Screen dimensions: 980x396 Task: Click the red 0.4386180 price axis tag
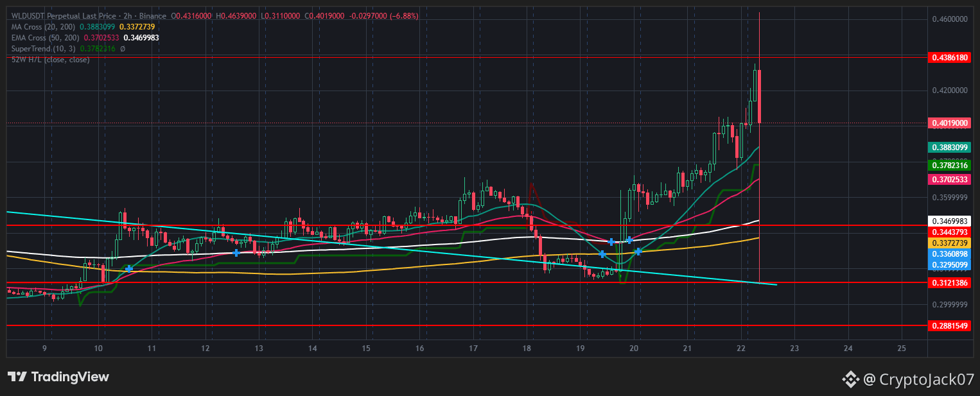pos(950,58)
